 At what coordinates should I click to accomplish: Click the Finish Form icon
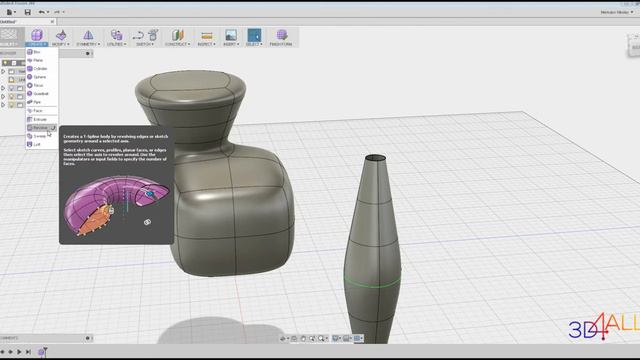[281, 35]
